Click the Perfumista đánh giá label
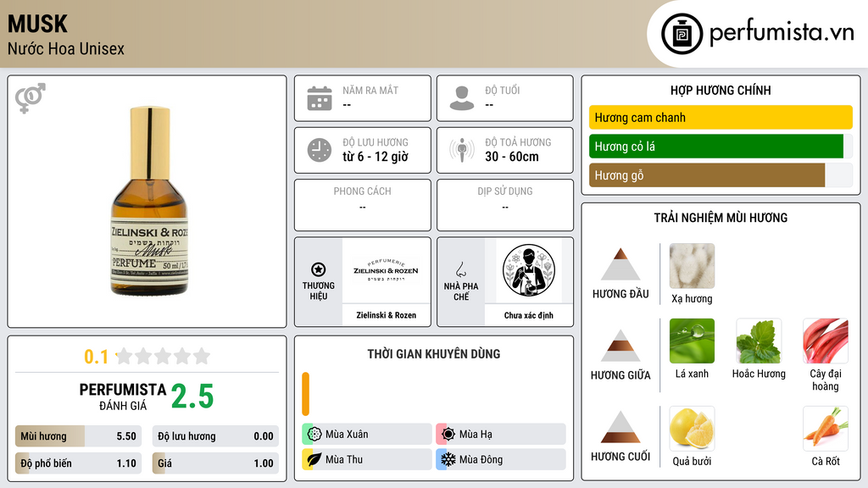Viewport: 868px width, 488px height. [x=123, y=396]
